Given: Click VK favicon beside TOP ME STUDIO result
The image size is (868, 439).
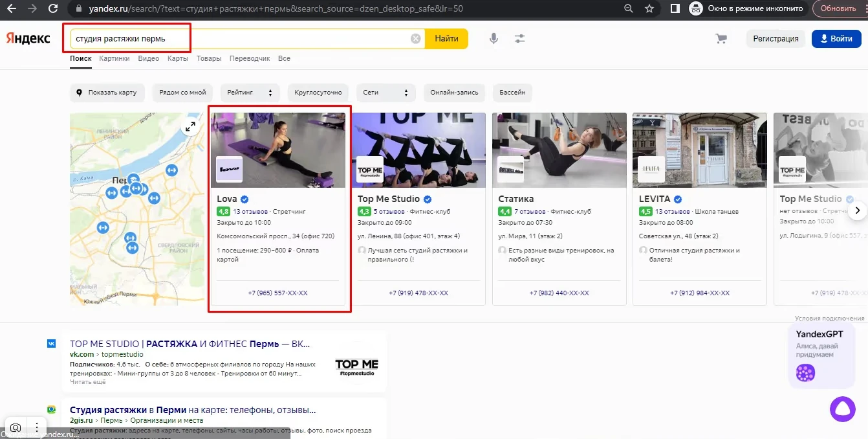Looking at the screenshot, I should point(51,343).
